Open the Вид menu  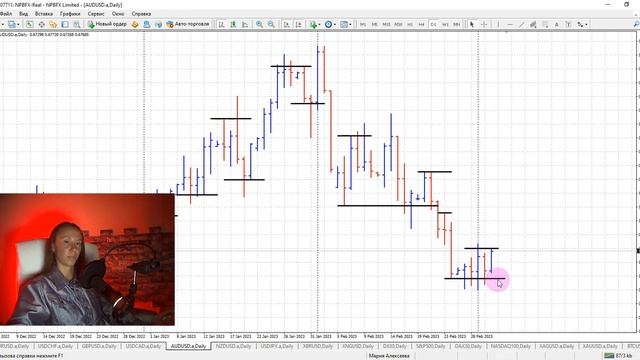click(x=24, y=14)
